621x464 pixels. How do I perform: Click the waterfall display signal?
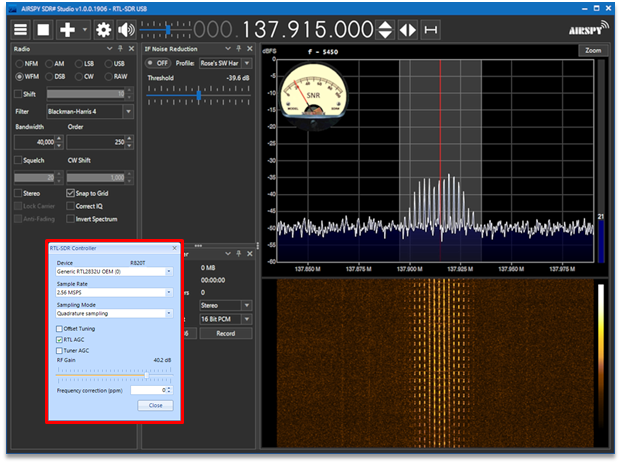(440, 363)
